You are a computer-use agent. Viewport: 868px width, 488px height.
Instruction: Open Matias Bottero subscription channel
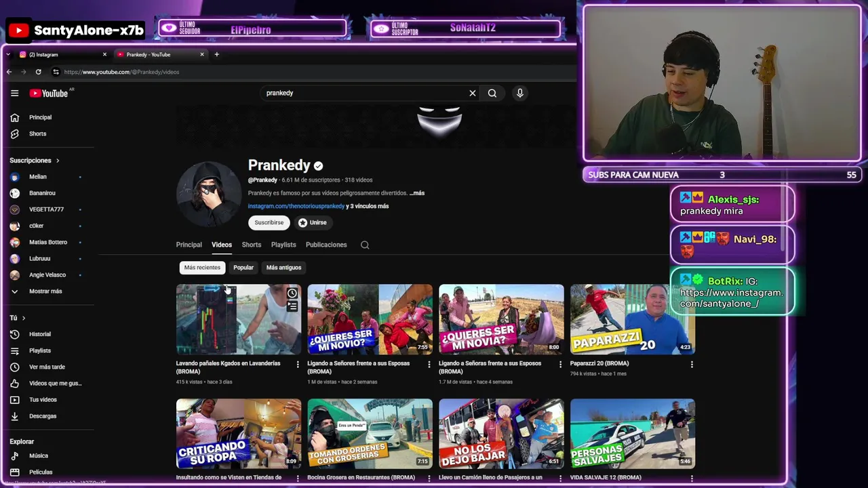[47, 242]
